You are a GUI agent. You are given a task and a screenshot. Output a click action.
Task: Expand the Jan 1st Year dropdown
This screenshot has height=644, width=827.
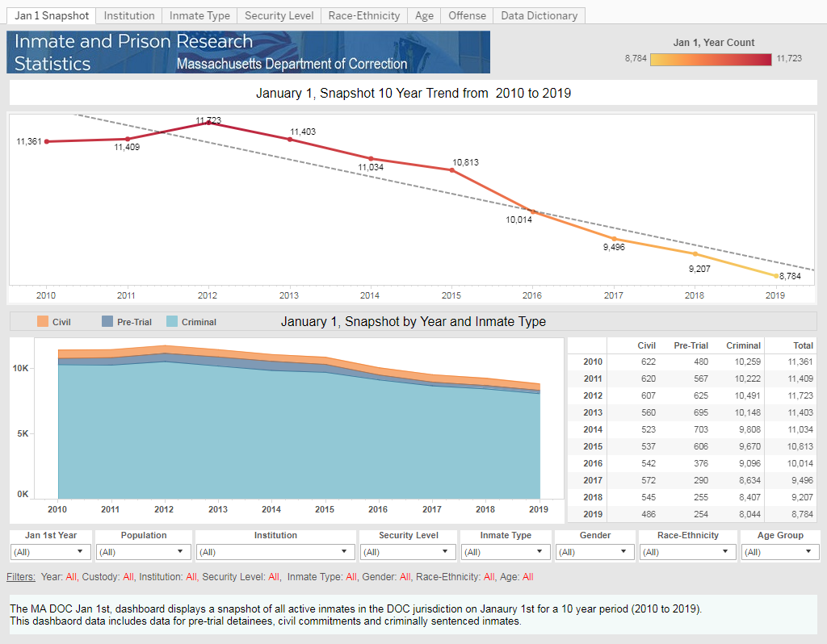51,552
